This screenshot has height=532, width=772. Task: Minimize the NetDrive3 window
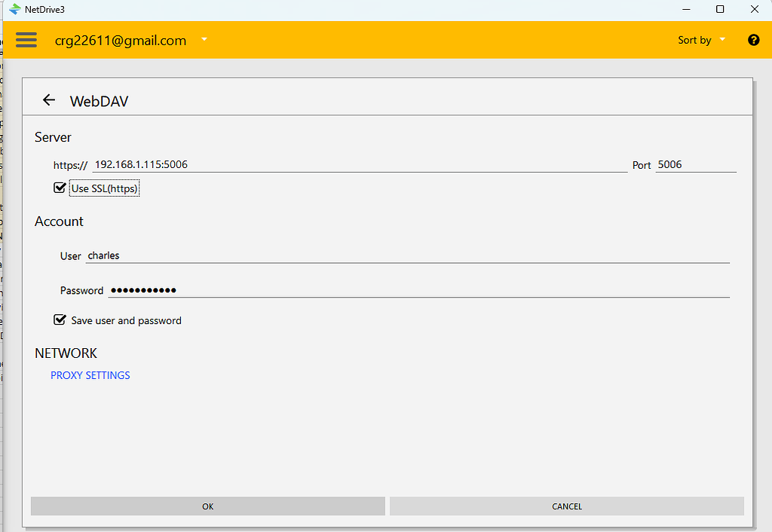[685, 9]
